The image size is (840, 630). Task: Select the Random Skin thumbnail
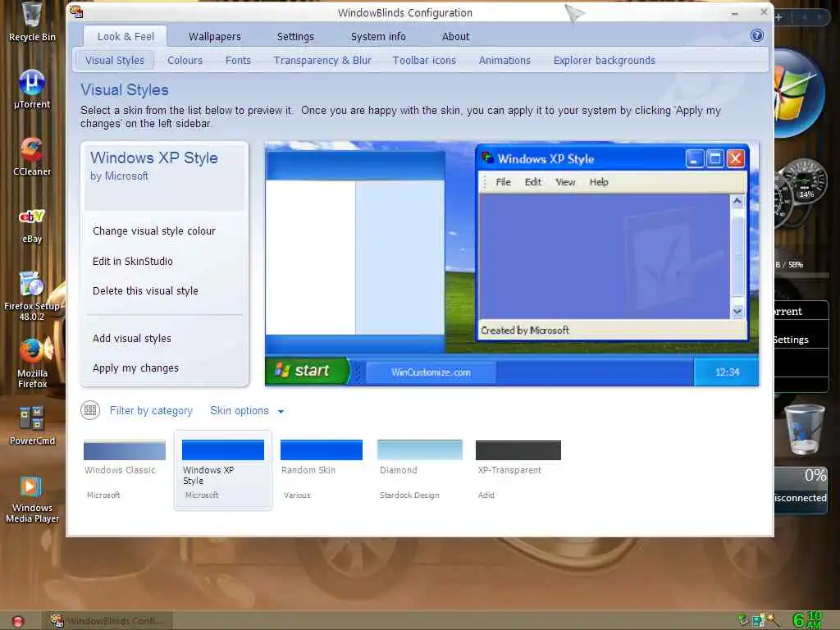pos(322,469)
